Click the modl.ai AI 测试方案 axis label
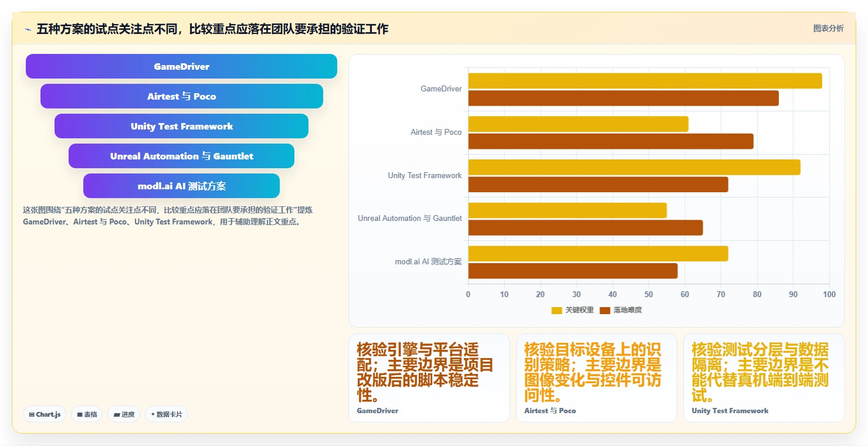 pyautogui.click(x=428, y=261)
